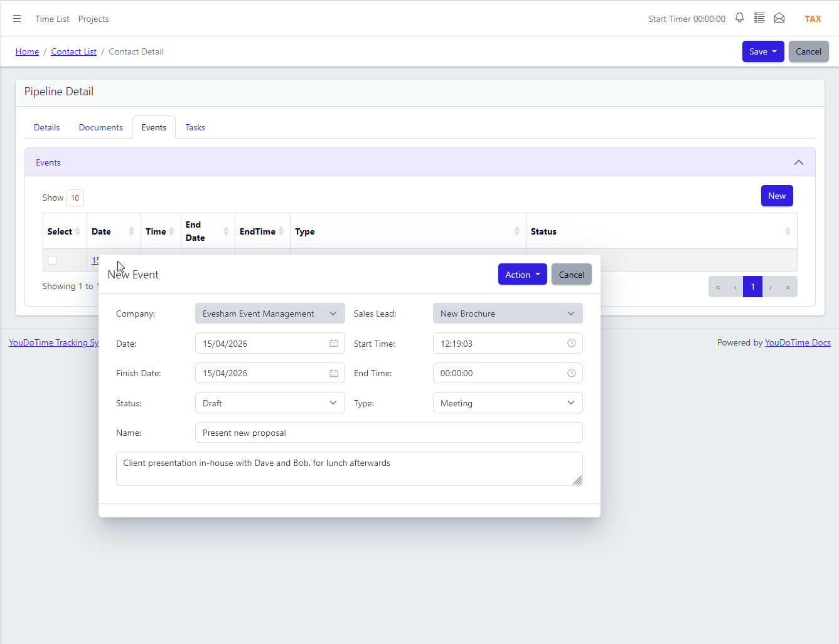Viewport: 839px width, 644px height.
Task: Click the End Time input showing 00:00:00
Action: (x=508, y=373)
